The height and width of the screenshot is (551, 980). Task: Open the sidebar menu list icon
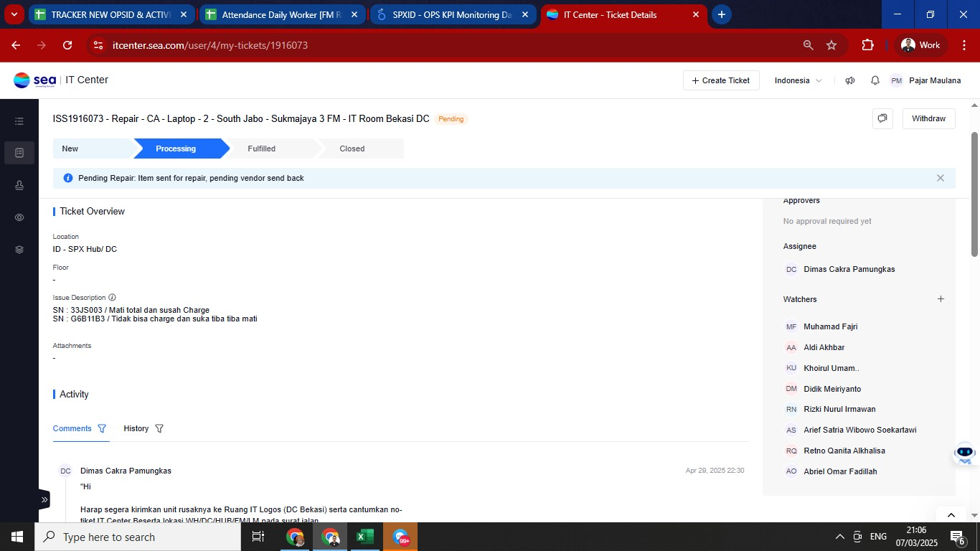pyautogui.click(x=19, y=121)
